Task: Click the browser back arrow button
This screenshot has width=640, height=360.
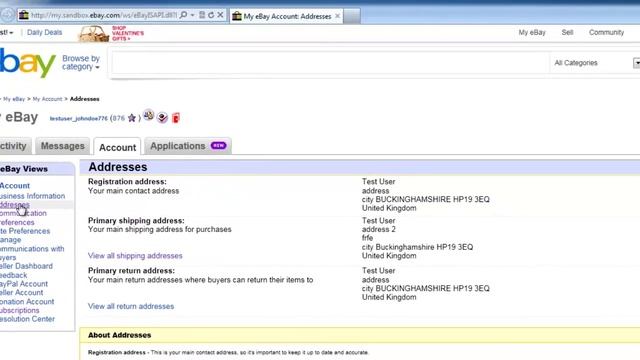Action: coord(6,15)
